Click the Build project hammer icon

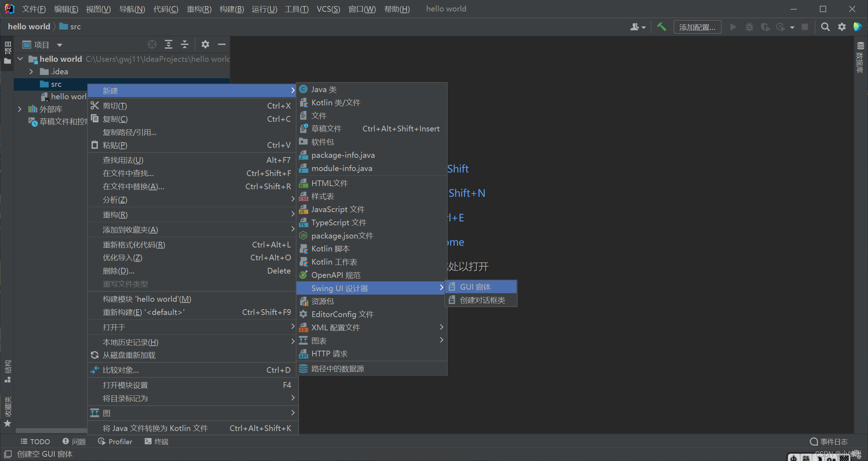pos(661,27)
